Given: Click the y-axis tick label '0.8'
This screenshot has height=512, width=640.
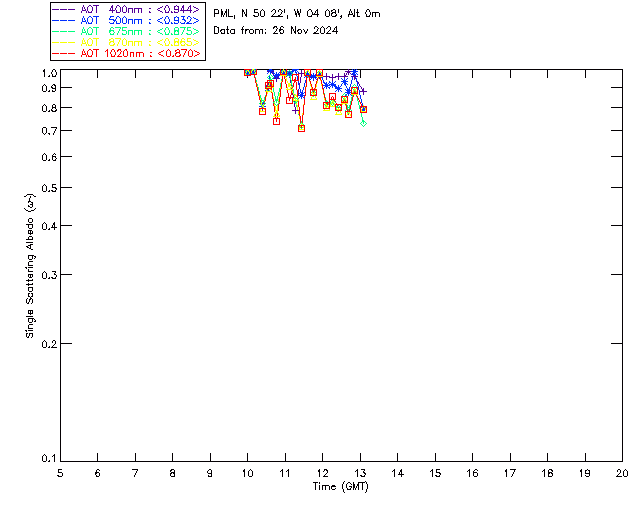Looking at the screenshot, I should (49, 108).
